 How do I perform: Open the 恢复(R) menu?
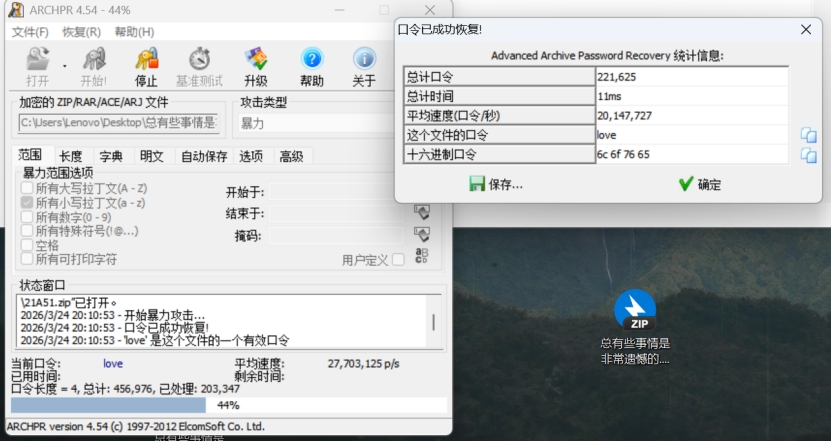pos(82,32)
